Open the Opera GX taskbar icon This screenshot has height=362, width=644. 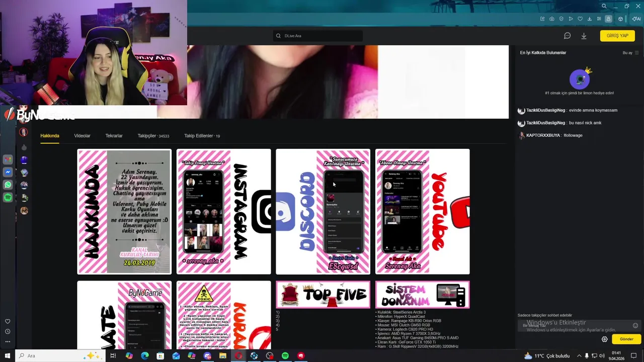click(x=238, y=356)
